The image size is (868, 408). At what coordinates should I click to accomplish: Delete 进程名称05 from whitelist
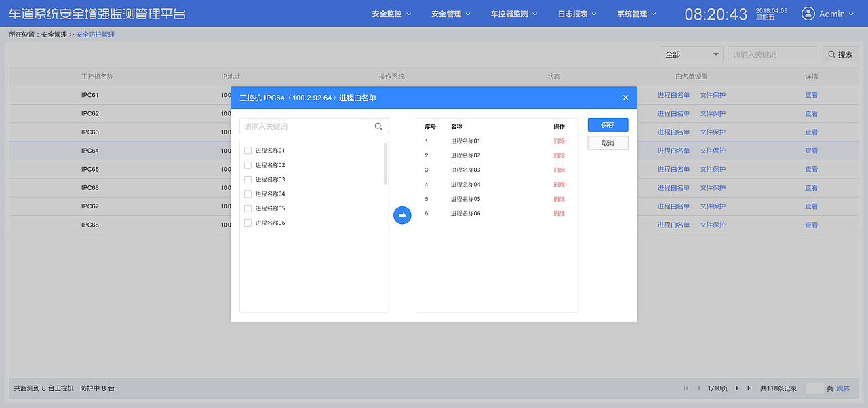(x=559, y=199)
